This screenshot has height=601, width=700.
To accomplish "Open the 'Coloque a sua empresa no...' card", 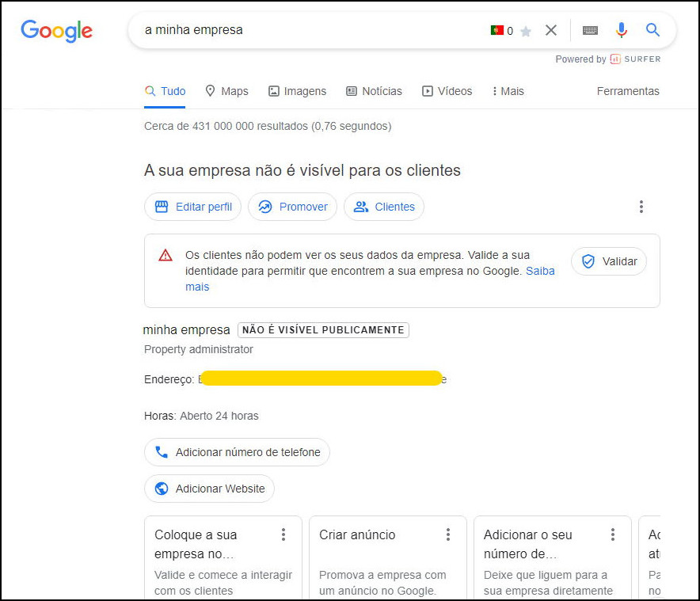I will coord(223,558).
